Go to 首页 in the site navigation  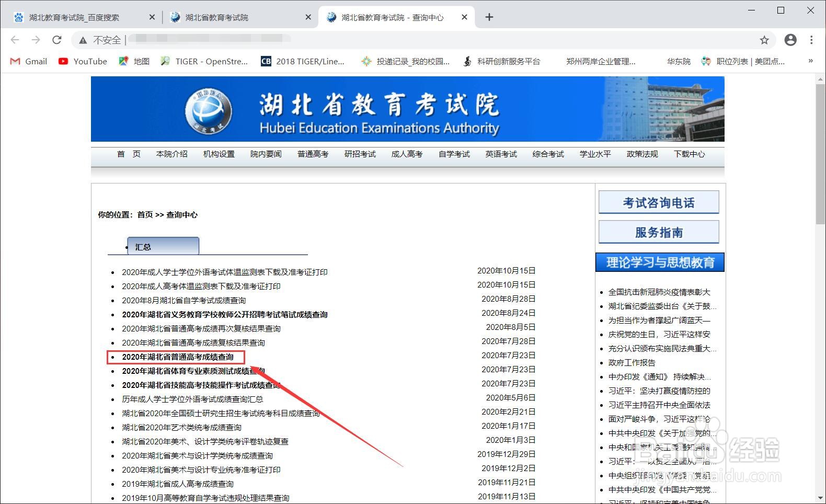pyautogui.click(x=129, y=154)
